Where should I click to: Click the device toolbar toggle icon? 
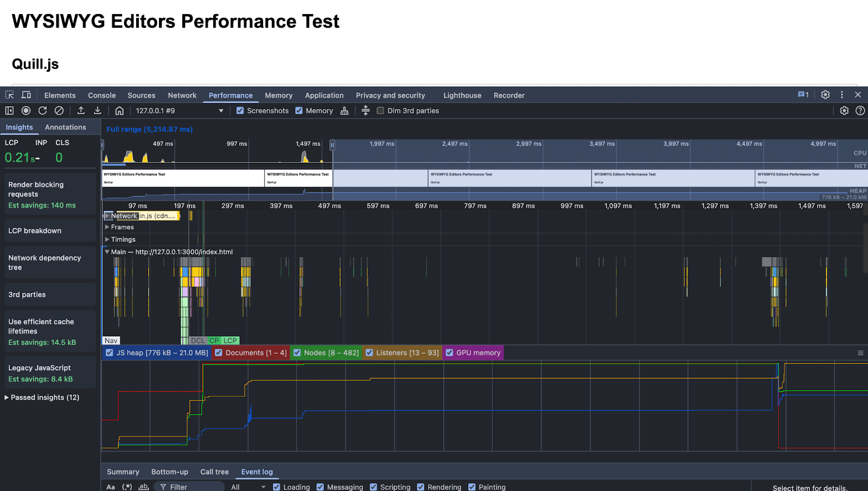pyautogui.click(x=26, y=94)
